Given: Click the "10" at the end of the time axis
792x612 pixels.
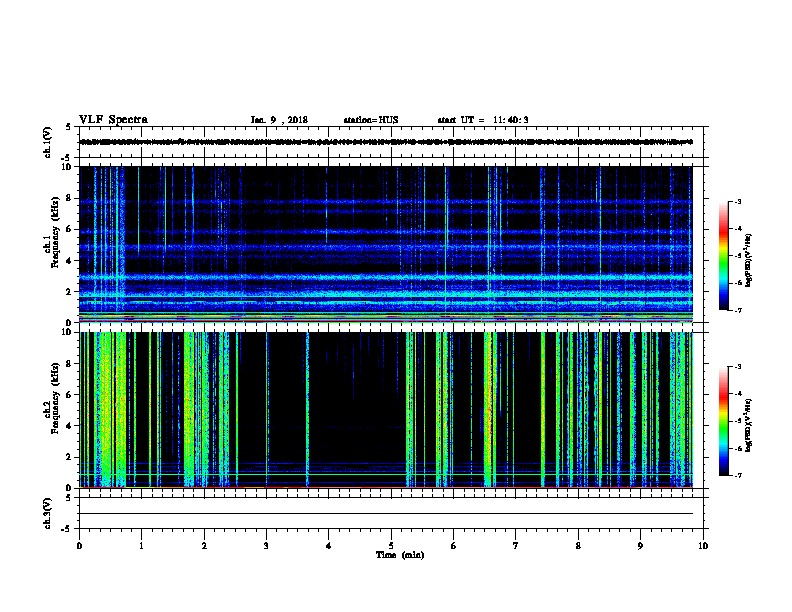Looking at the screenshot, I should click(x=703, y=546).
